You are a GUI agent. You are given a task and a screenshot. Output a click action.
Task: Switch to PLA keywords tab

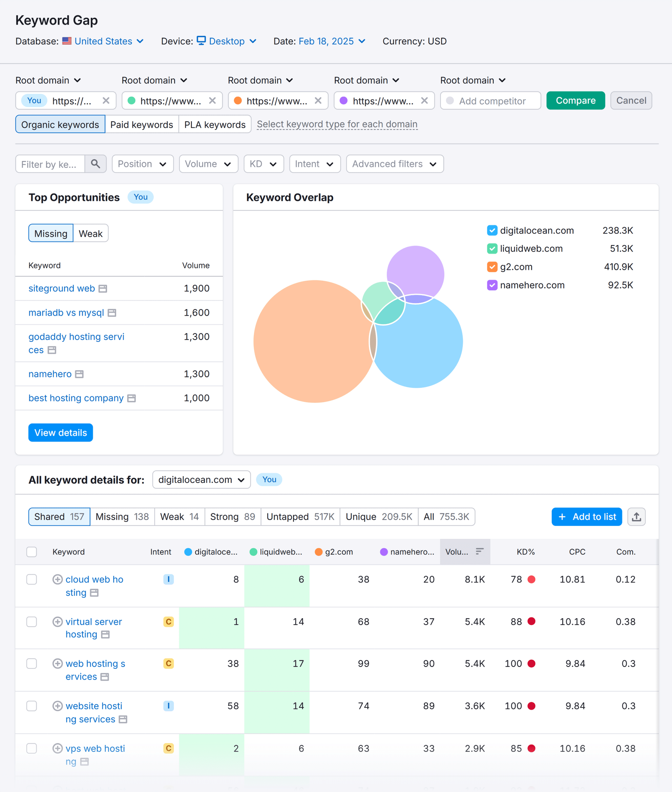(215, 124)
